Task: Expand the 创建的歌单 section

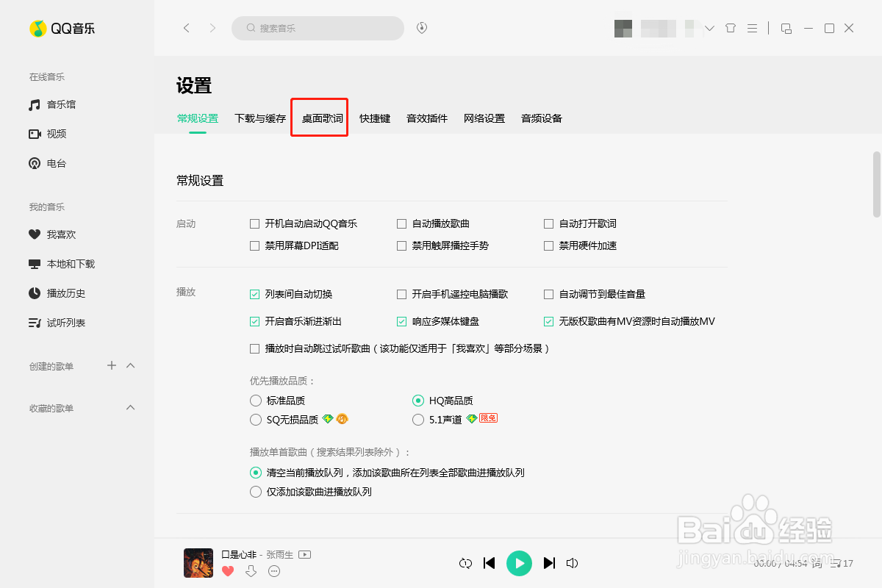Action: [130, 365]
